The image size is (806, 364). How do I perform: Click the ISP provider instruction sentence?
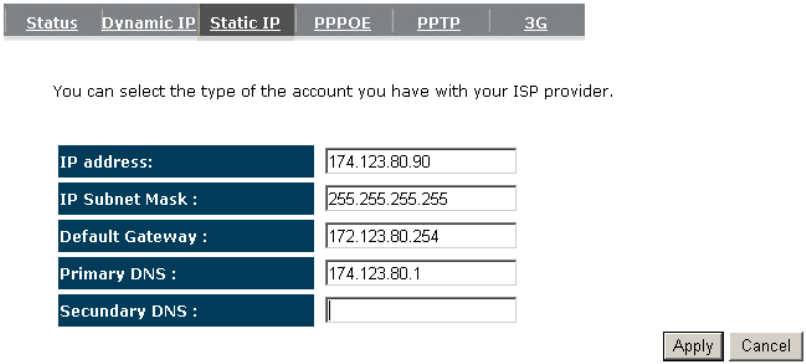click(333, 92)
